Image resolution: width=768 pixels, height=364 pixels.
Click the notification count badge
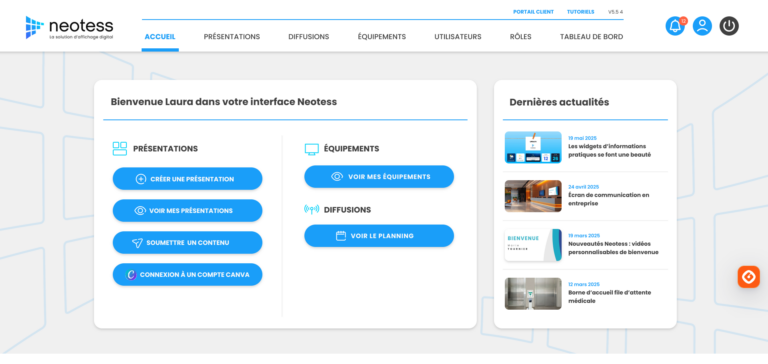(683, 21)
